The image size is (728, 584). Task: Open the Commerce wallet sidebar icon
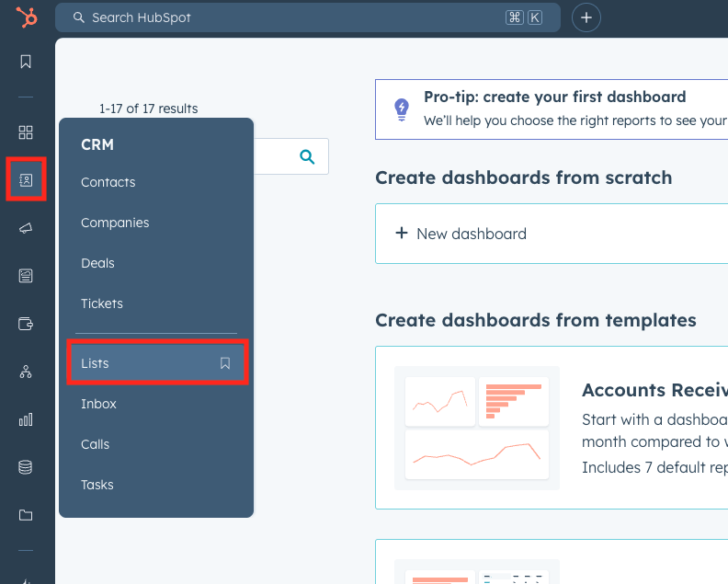tap(26, 324)
